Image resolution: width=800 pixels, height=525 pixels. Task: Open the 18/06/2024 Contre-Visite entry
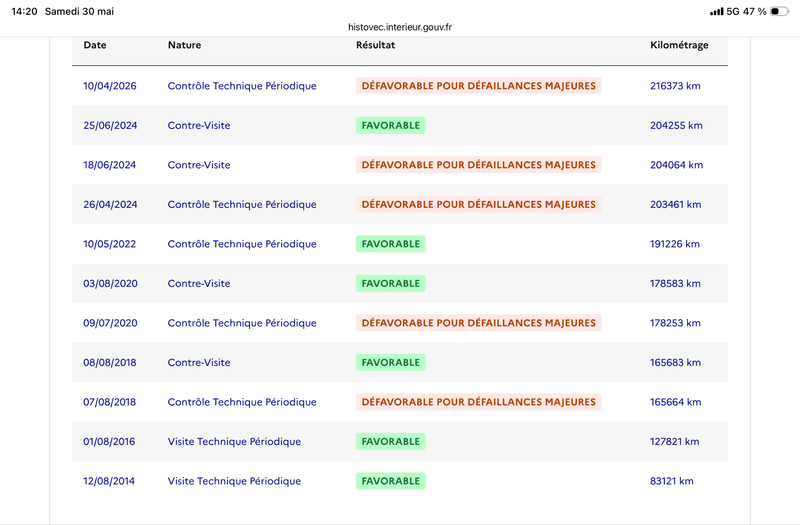coord(199,165)
